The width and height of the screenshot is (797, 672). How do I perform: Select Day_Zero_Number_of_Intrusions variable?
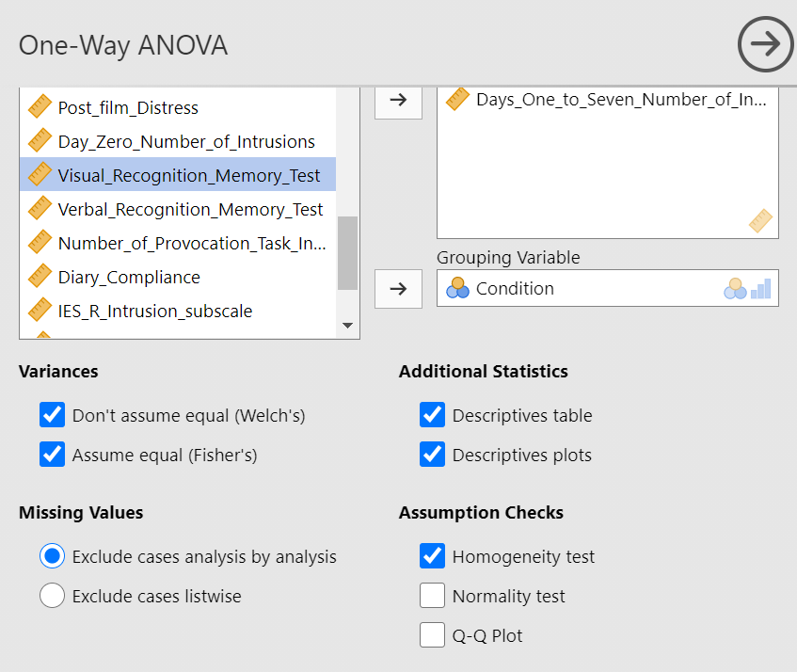pyautogui.click(x=178, y=141)
